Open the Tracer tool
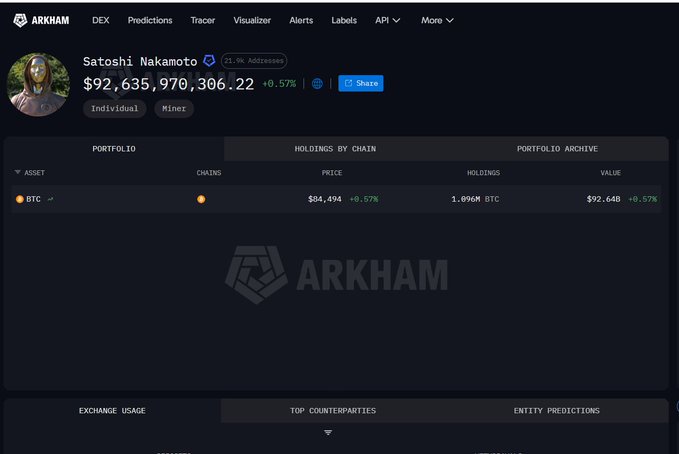 click(203, 20)
